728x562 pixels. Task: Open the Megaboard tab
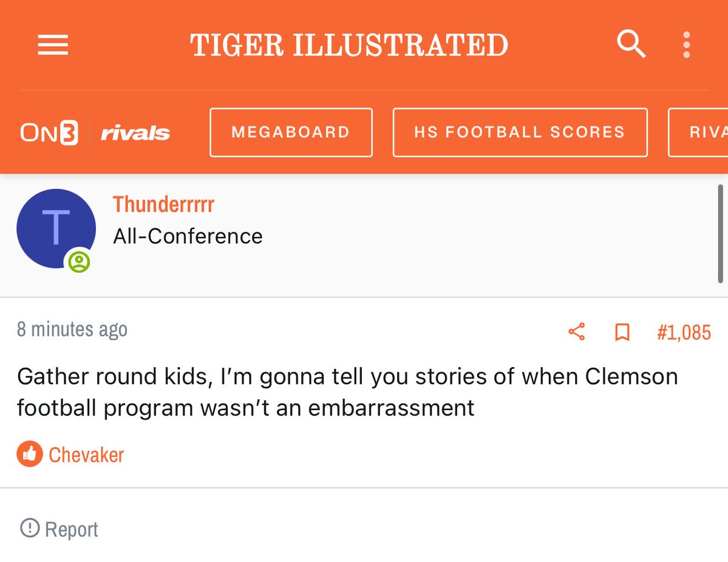click(x=291, y=132)
